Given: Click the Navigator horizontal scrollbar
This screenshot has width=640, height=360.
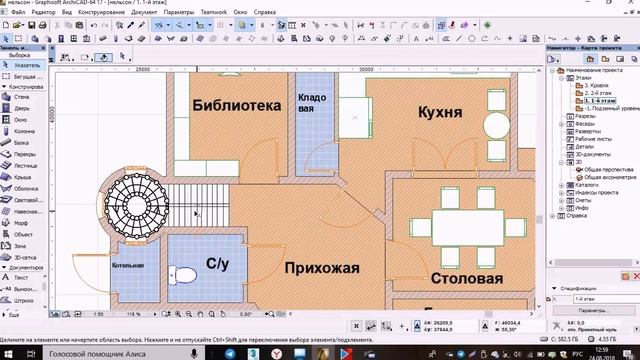Looking at the screenshot, I should coord(594,263).
